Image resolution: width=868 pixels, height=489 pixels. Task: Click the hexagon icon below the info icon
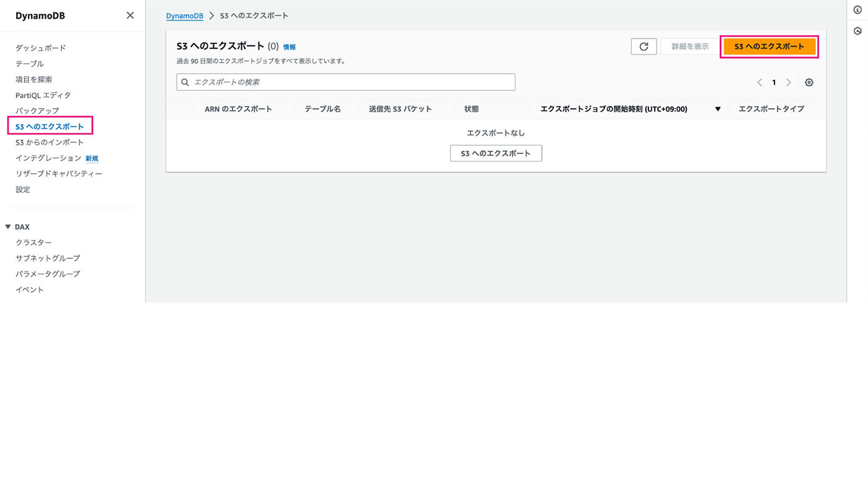(857, 31)
